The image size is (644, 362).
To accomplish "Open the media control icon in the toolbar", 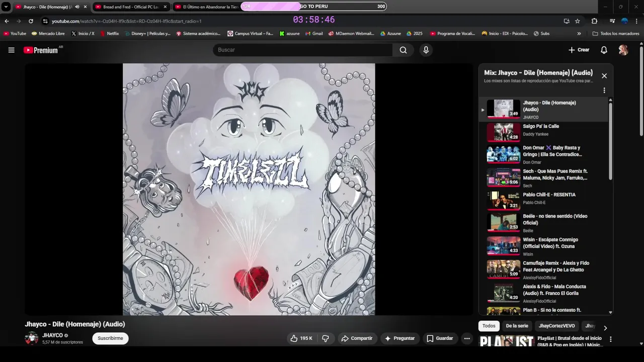I will pyautogui.click(x=612, y=21).
